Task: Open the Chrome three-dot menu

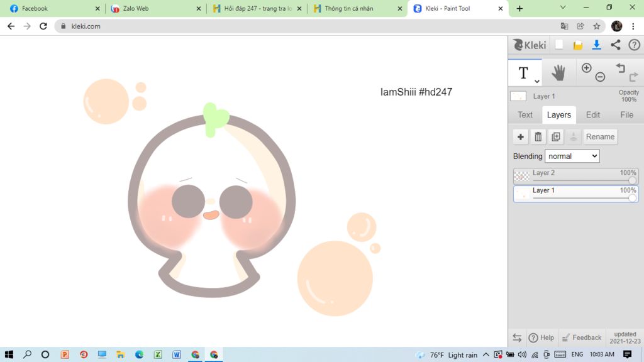Action: point(633,26)
